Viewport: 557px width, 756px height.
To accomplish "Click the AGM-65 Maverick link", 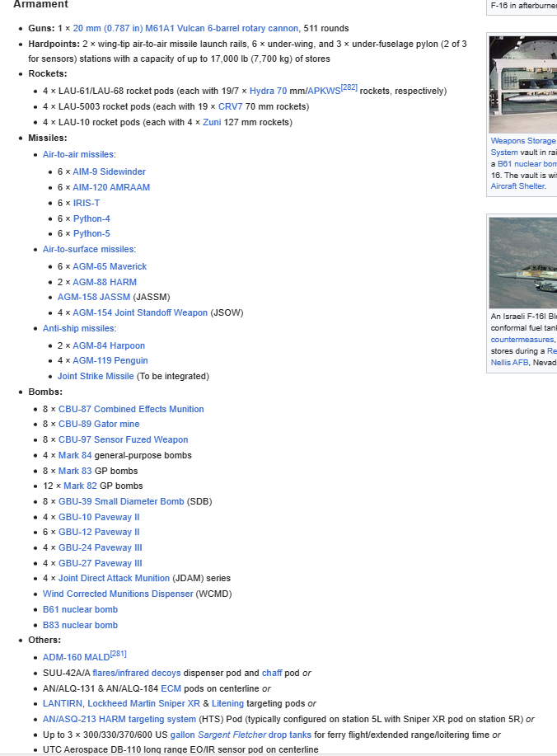I will point(110,266).
